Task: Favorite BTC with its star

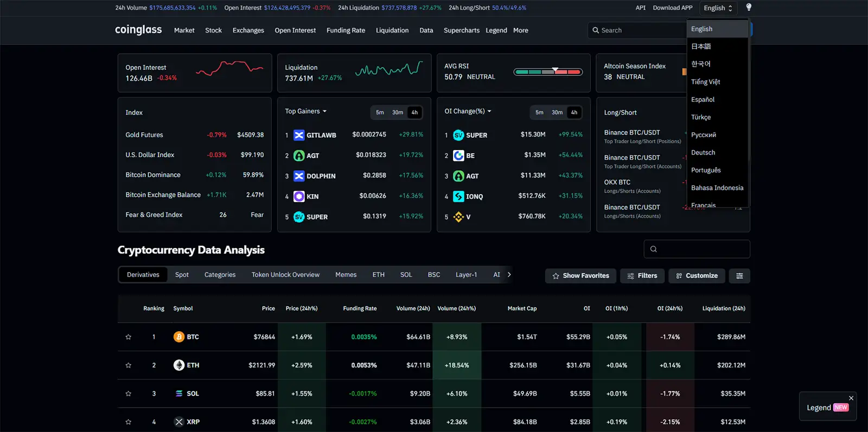Action: click(129, 337)
